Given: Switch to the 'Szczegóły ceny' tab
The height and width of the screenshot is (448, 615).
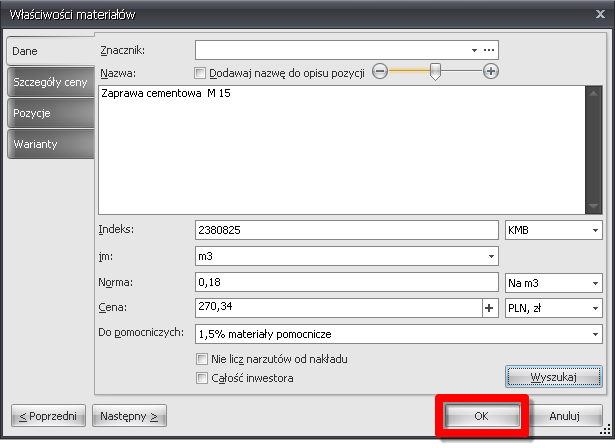Looking at the screenshot, I should [x=48, y=82].
